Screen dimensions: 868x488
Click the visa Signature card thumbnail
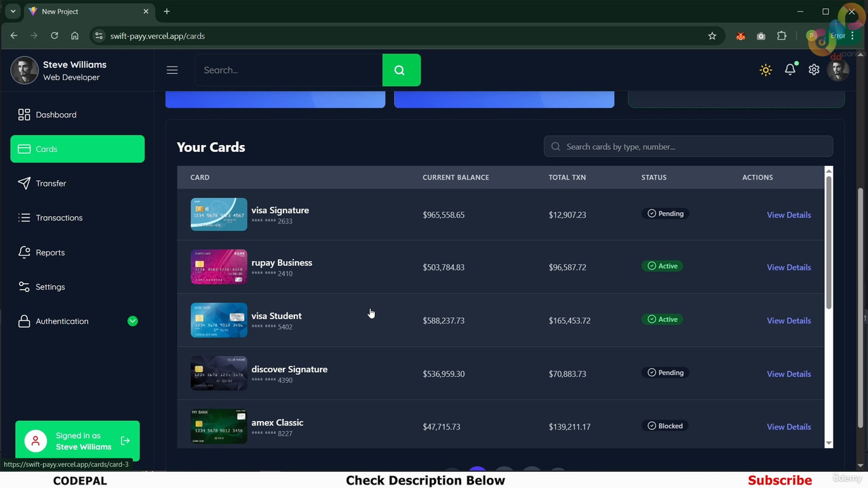tap(219, 214)
